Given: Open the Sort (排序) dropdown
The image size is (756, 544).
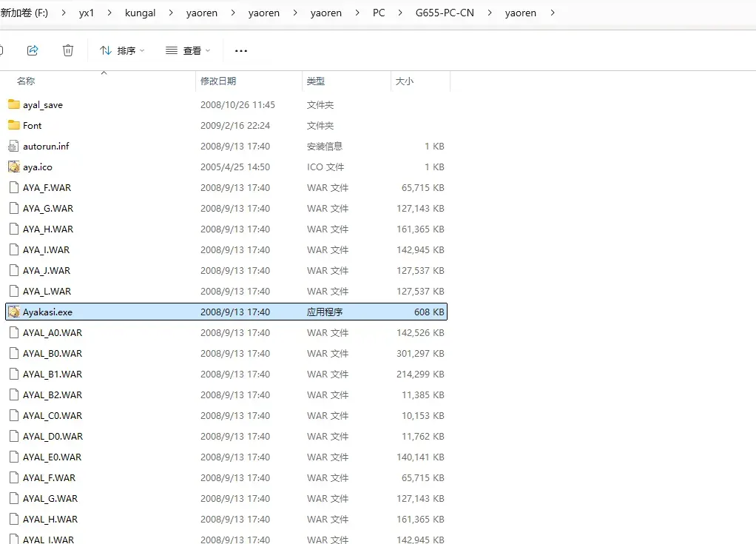Looking at the screenshot, I should point(122,50).
